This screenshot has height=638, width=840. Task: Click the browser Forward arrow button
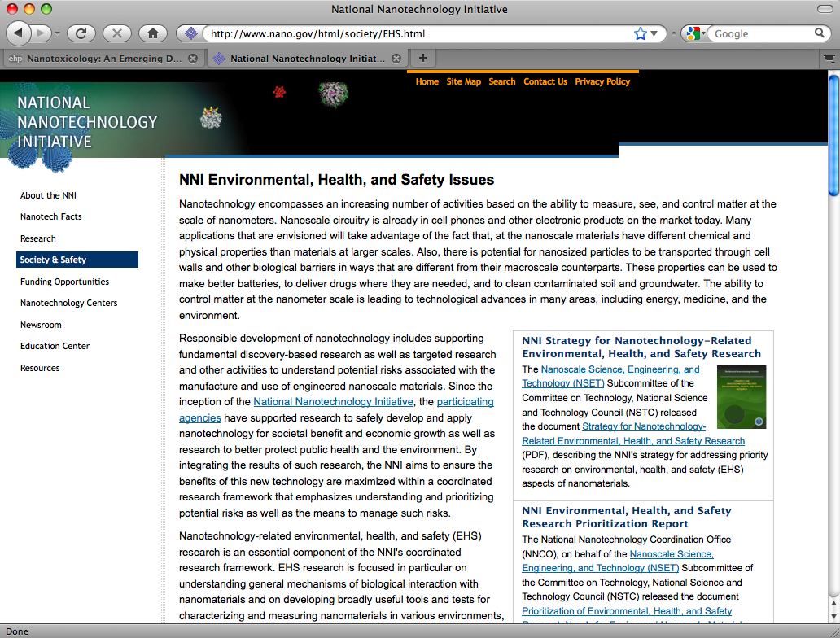[41, 33]
